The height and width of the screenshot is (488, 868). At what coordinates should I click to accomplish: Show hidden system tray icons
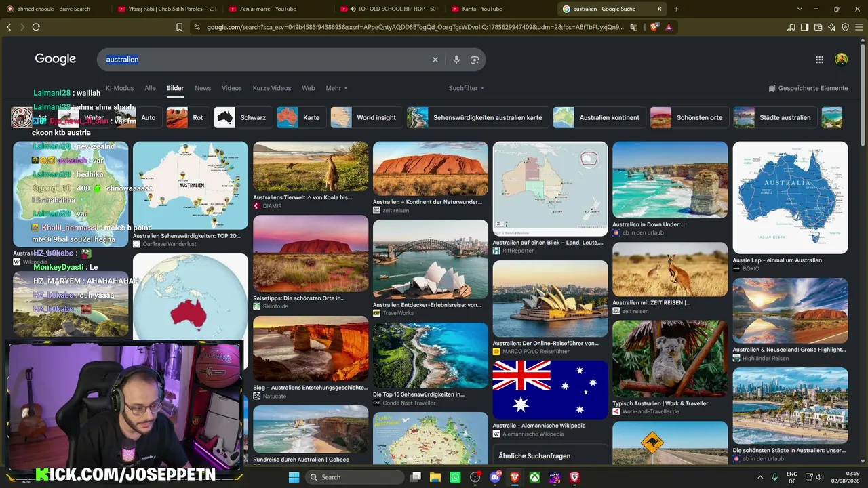coord(759,477)
